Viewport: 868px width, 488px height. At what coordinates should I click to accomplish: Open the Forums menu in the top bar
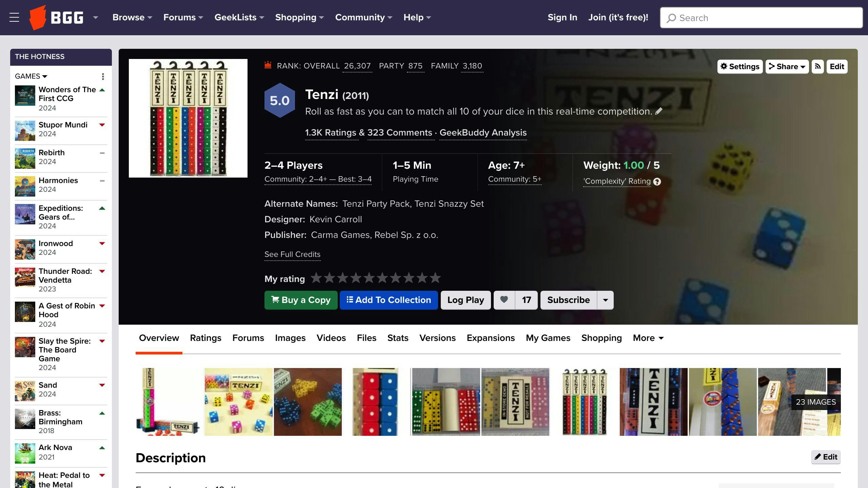[183, 17]
